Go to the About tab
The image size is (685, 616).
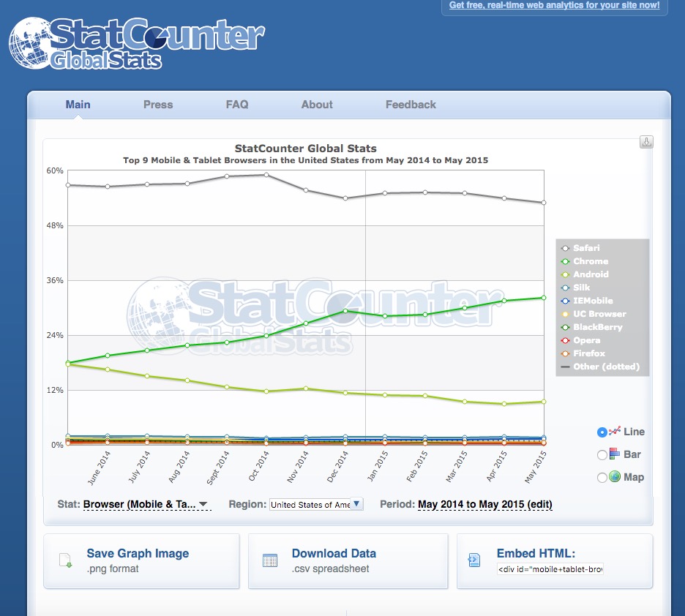[x=317, y=105]
